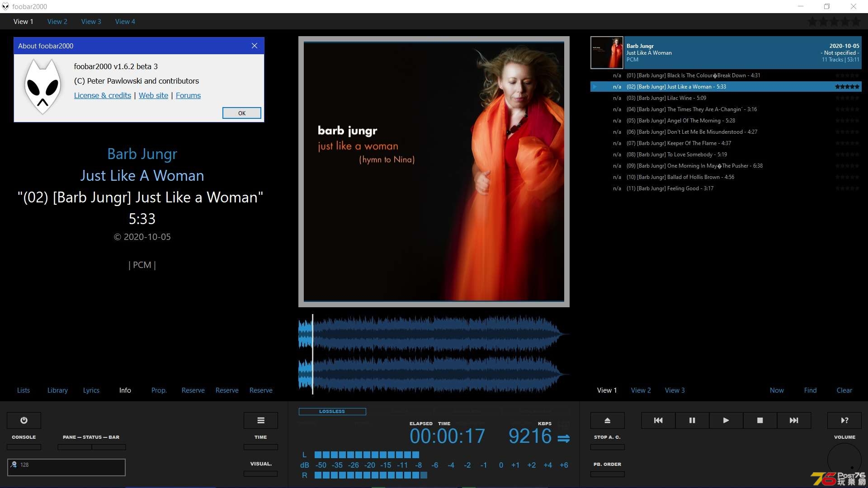Click the OK button to close dialog

click(x=241, y=113)
